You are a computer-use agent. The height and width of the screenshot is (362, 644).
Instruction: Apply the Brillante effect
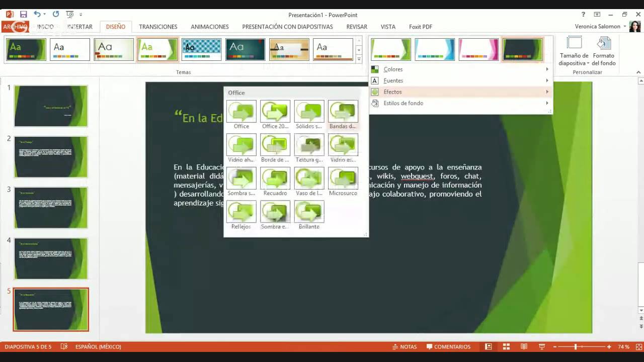309,216
